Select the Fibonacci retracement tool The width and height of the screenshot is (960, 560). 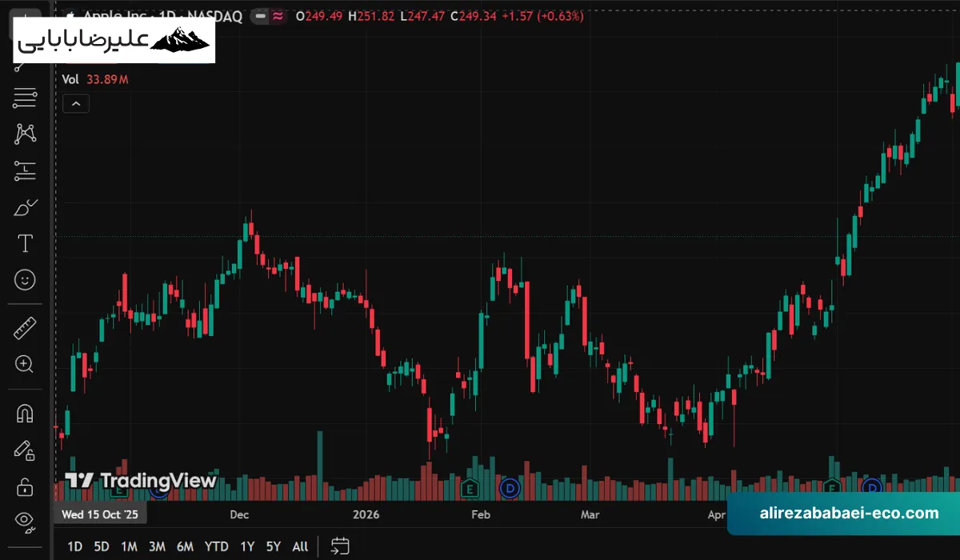(25, 98)
